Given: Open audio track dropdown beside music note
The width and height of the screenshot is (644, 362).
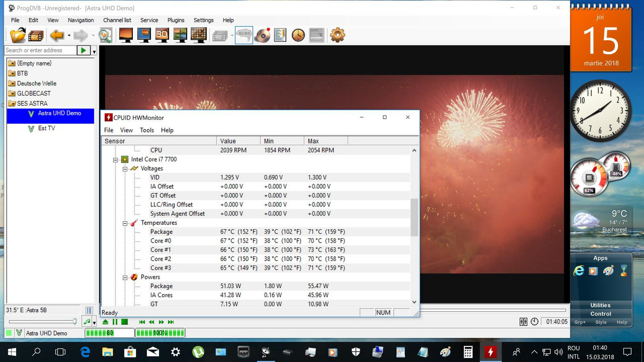Looking at the screenshot, I should 94,323.
